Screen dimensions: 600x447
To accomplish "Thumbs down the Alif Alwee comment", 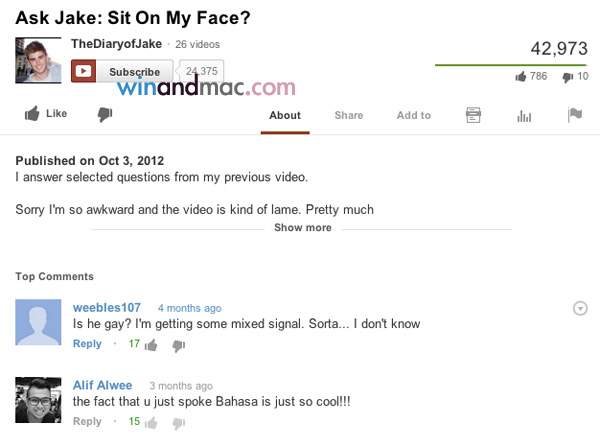I will coord(179,423).
